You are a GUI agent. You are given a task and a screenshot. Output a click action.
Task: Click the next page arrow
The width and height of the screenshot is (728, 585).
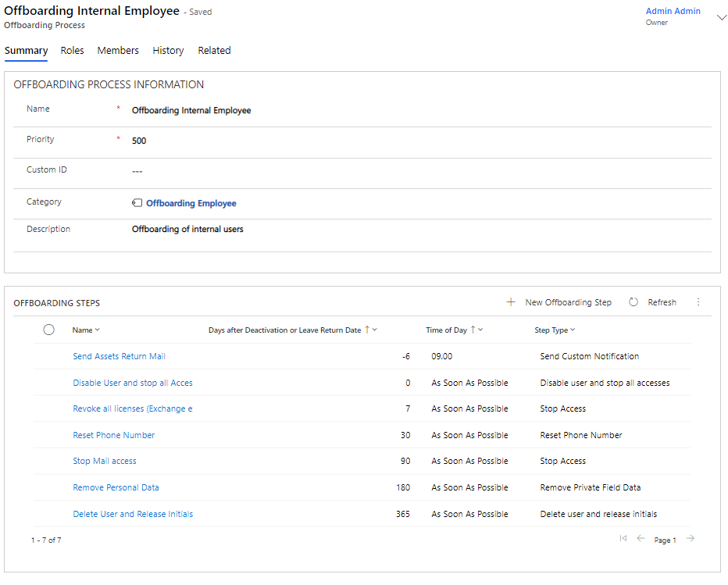pyautogui.click(x=691, y=539)
